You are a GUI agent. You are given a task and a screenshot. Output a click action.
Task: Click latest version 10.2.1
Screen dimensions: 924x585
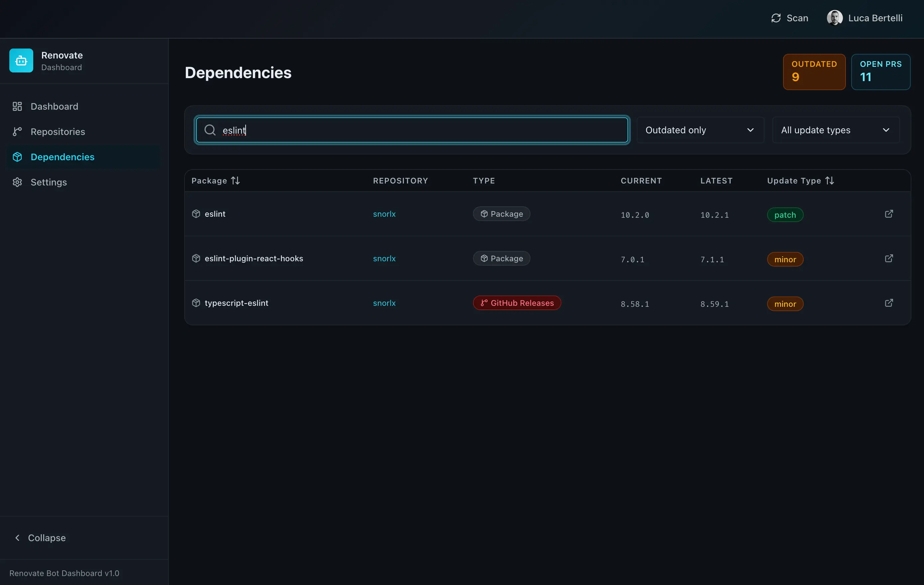(x=715, y=215)
